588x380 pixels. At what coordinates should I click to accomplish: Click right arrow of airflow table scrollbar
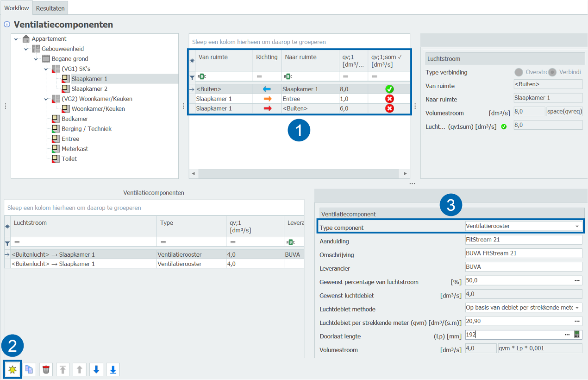point(405,174)
